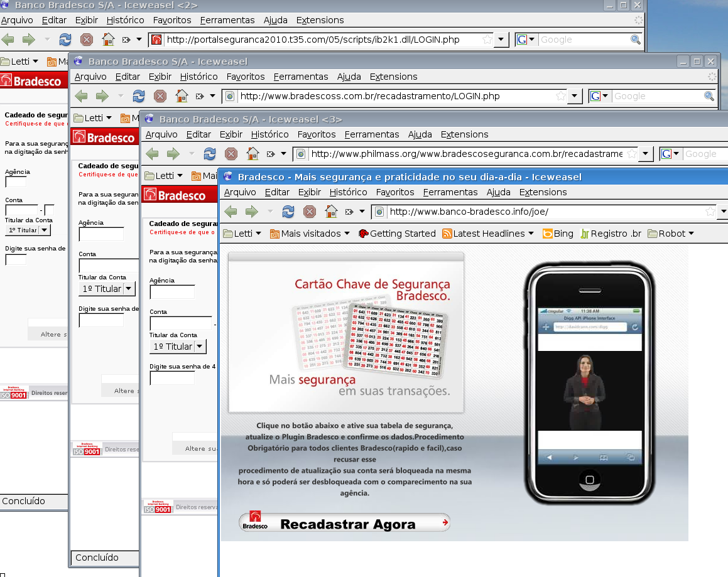This screenshot has width=728, height=577.
Task: Click Conta field in Iceweasel <3> page
Action: (181, 323)
